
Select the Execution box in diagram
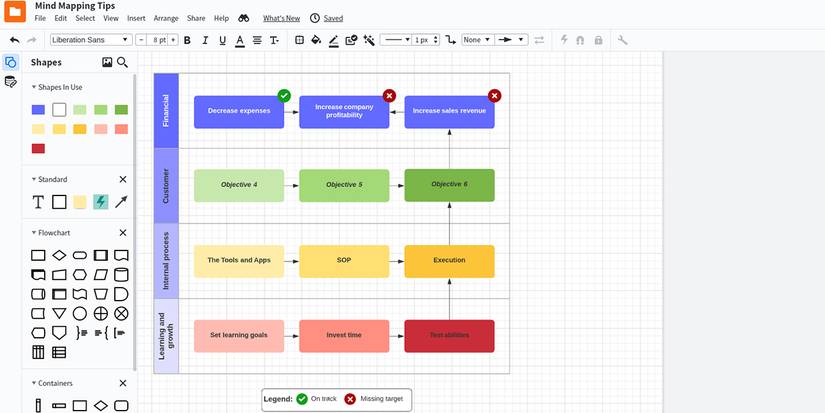pos(449,261)
